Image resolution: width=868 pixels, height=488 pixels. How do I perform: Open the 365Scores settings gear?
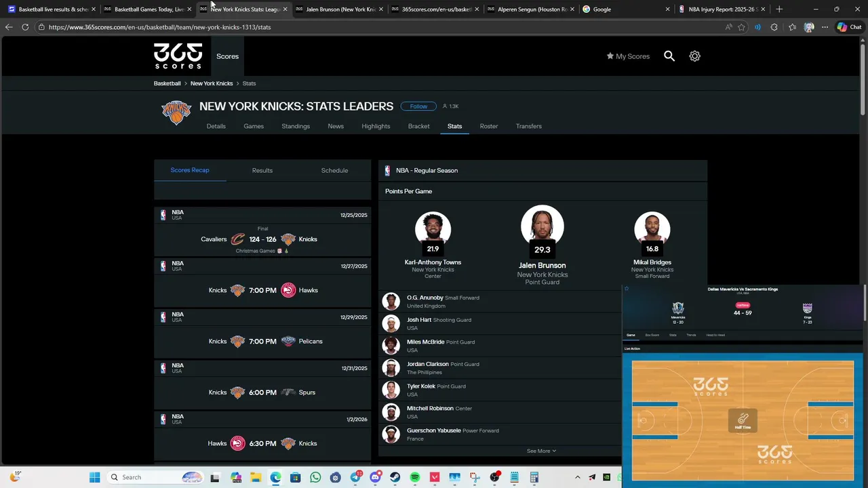click(x=694, y=56)
